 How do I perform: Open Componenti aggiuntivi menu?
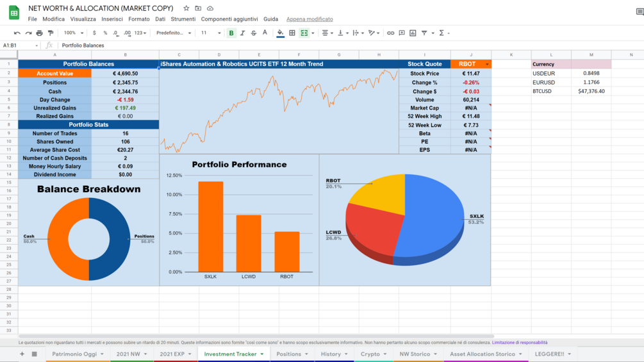tap(229, 19)
